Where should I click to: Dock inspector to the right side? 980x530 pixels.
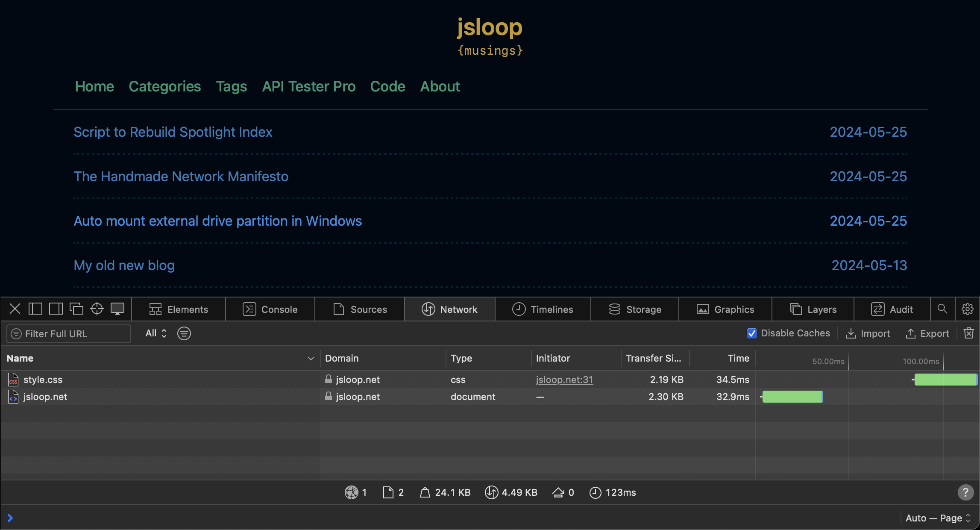(x=56, y=309)
